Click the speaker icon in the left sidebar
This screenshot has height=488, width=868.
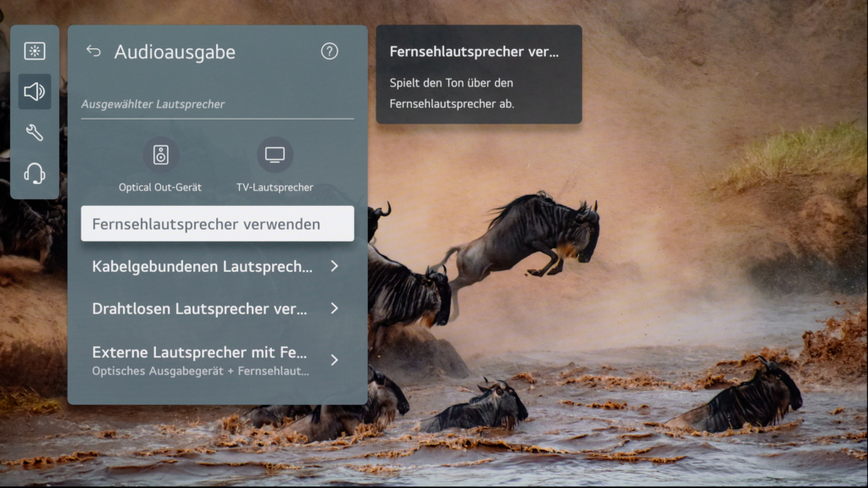34,91
